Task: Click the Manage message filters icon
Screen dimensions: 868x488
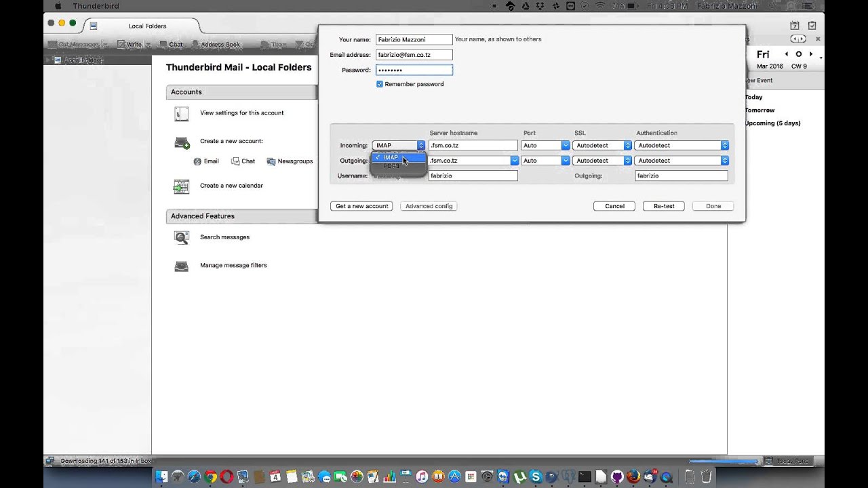Action: coord(181,266)
